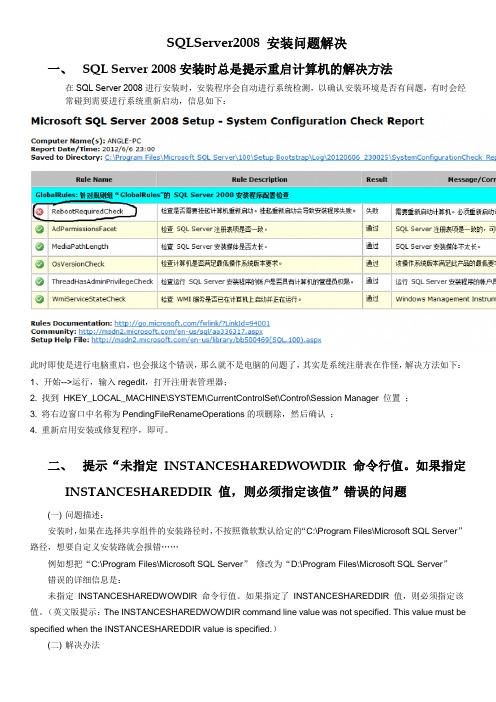Select the AclPermissionsFacet rule name
Viewport: 496px width, 702px height.
click(84, 229)
